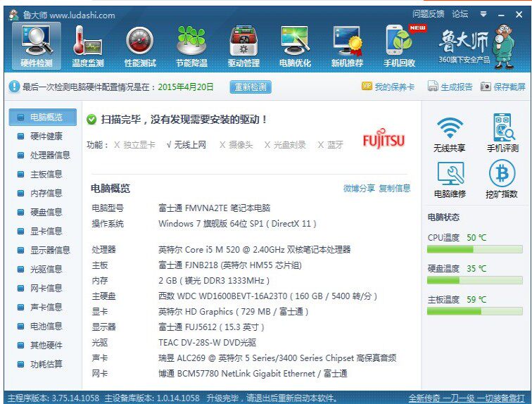This screenshot has height=404, width=532.
Task: Click the 主板温度 progress bar
Action: click(475, 311)
